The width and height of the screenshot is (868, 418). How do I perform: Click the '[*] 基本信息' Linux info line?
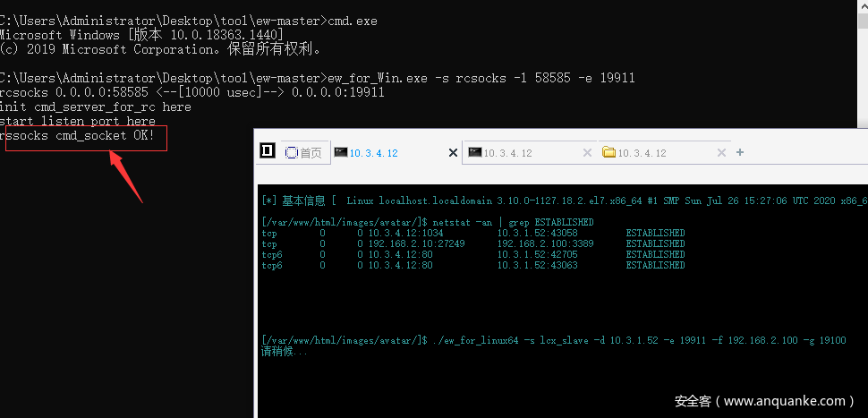[x=564, y=201]
